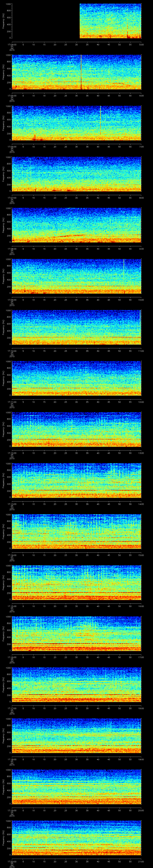153x868 pixels.
Task: Click the 17:13:00 start time label
Action: (x=12, y=504)
